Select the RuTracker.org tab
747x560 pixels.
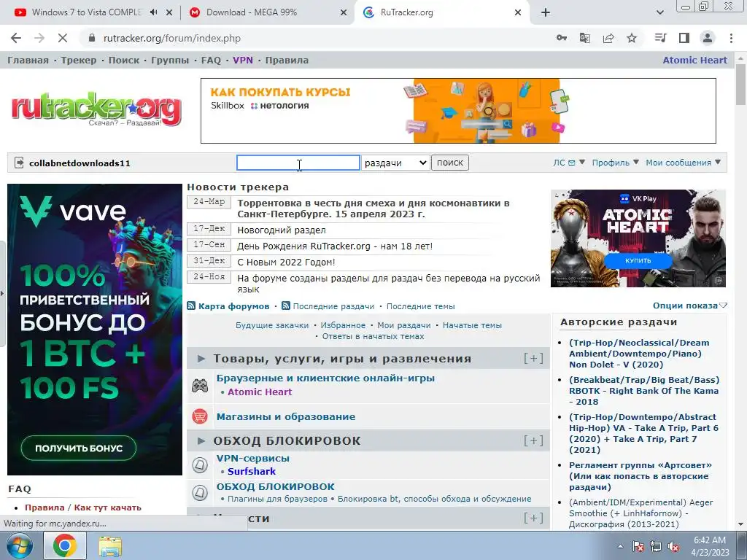coord(406,12)
